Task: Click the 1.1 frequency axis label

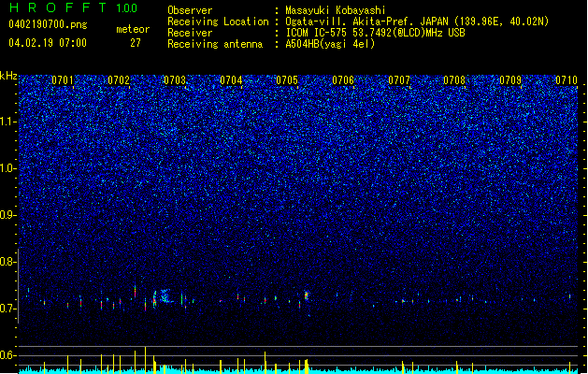Action: tap(8, 122)
